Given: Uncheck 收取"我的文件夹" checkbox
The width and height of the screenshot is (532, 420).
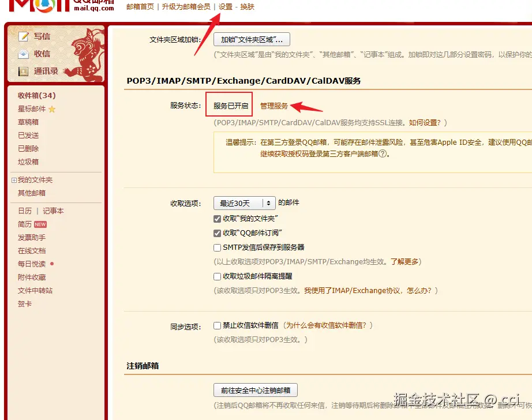Looking at the screenshot, I should point(217,219).
